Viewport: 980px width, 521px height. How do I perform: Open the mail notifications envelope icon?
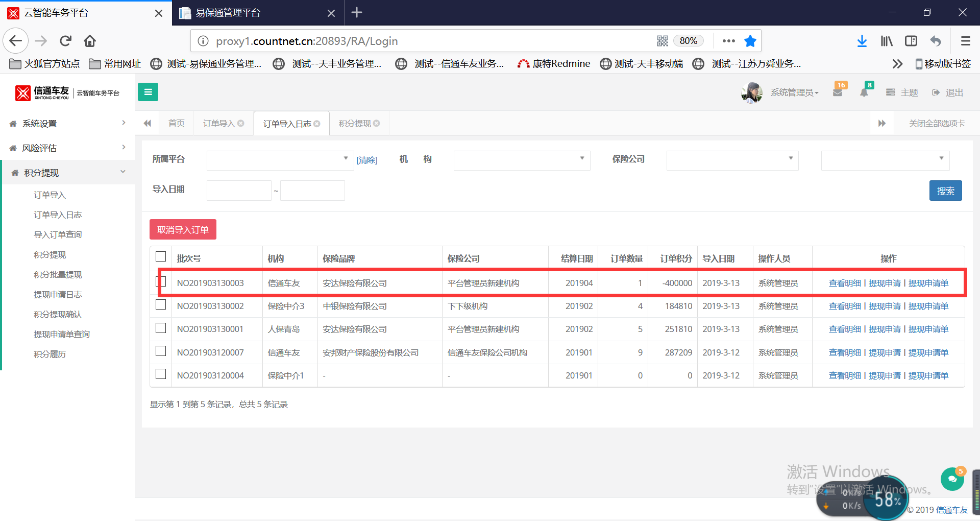[837, 92]
